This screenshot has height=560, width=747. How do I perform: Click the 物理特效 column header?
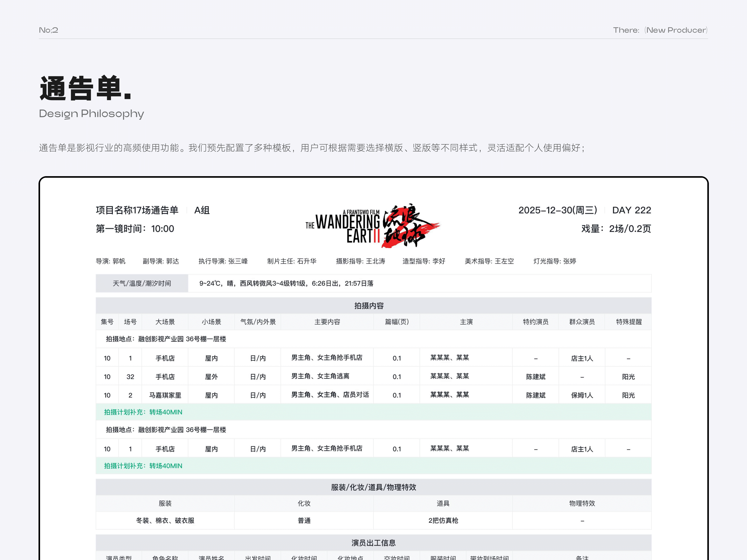tap(582, 504)
